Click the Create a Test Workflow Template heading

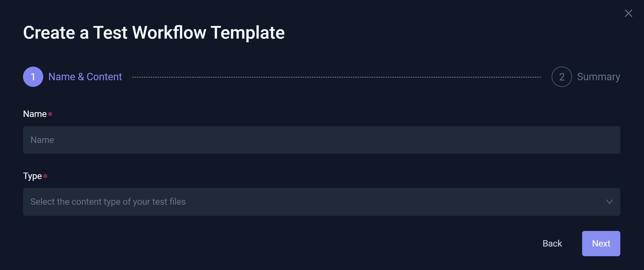(154, 32)
